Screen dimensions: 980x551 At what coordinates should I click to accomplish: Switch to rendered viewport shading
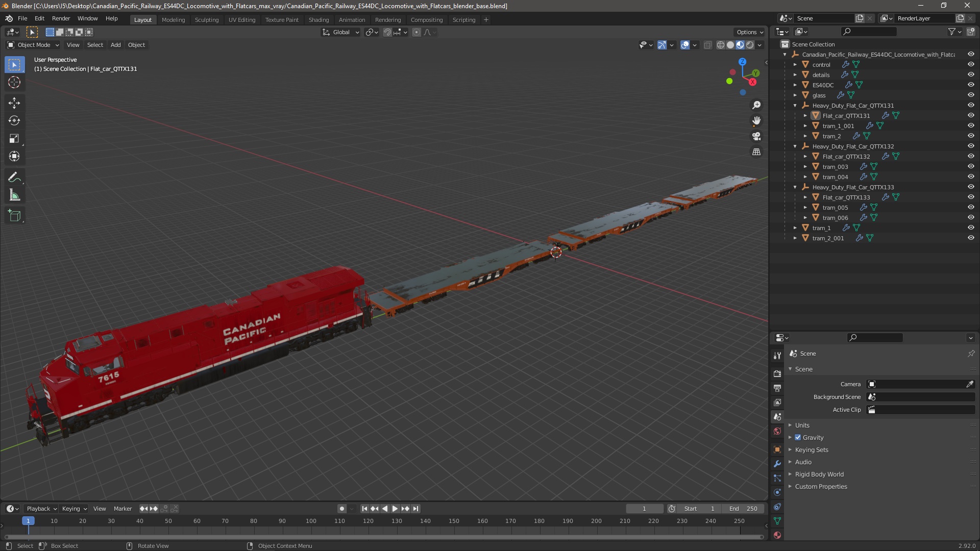coord(750,45)
